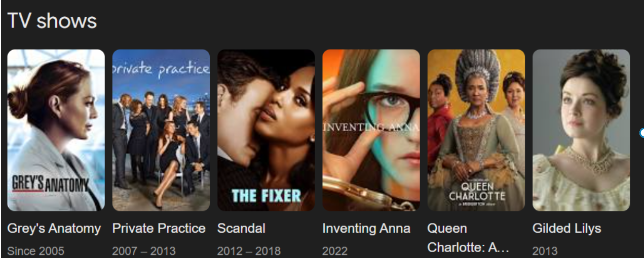The height and width of the screenshot is (258, 644).
Task: Click the Gilded Lilys title link
Action: 566,229
